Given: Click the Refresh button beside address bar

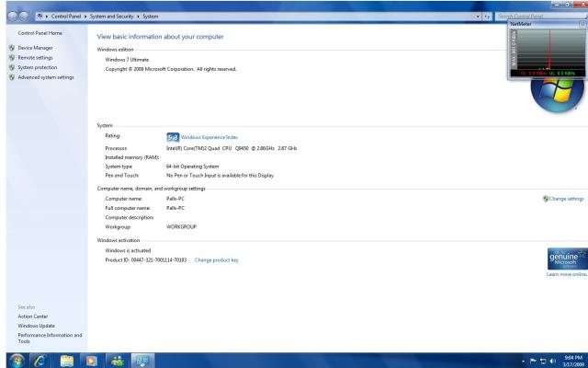Looking at the screenshot, I should [x=487, y=17].
